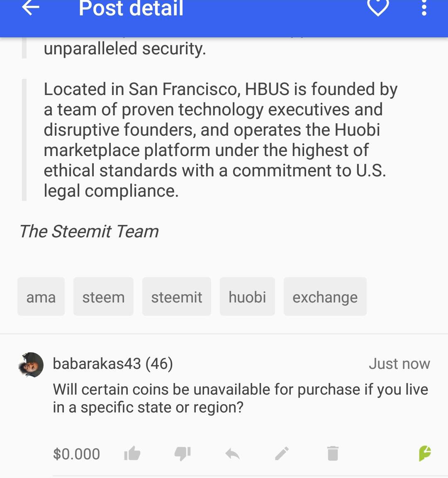Tap the Post detail title
This screenshot has width=448, height=478.
pos(131,8)
